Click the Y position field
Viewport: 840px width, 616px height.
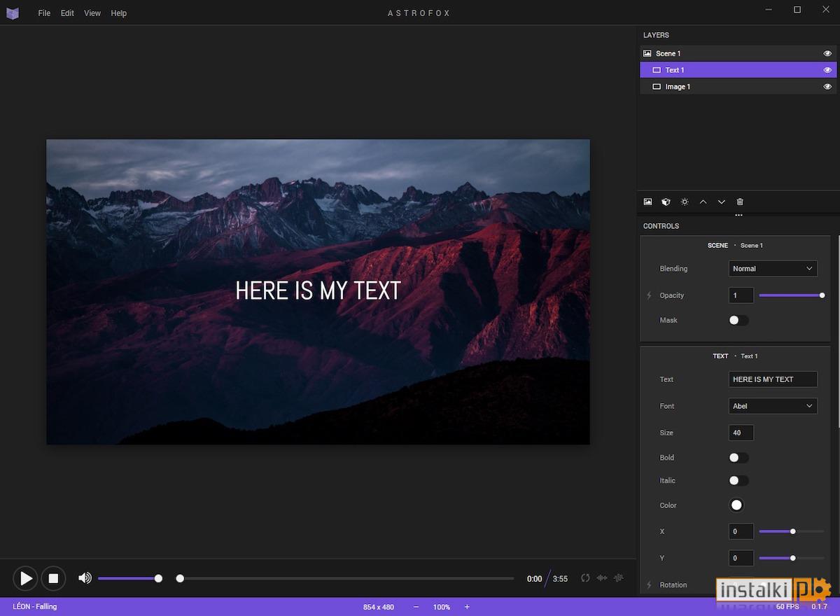click(x=741, y=558)
